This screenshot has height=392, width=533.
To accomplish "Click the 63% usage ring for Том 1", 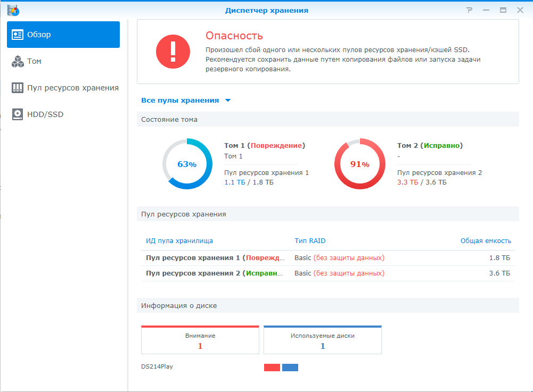I will coord(187,164).
